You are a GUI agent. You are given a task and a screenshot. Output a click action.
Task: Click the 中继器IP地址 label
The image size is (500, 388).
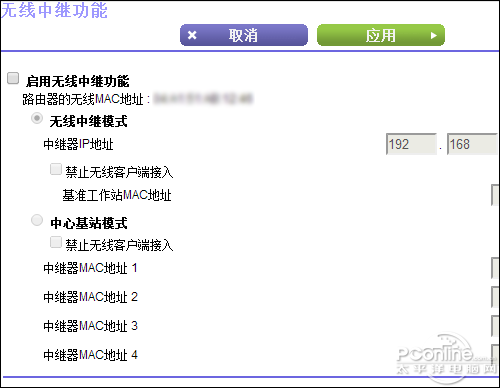pos(78,144)
